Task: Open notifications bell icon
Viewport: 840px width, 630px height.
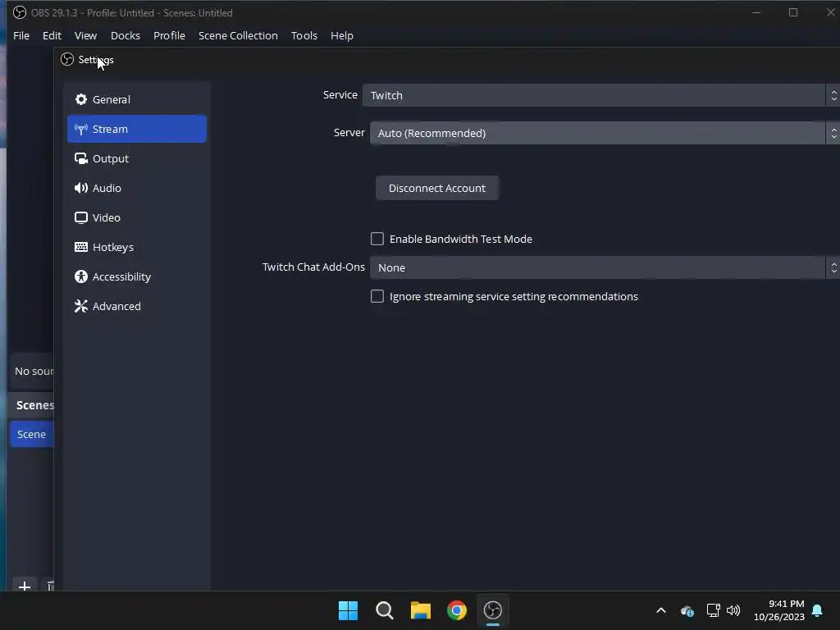Action: tap(817, 610)
